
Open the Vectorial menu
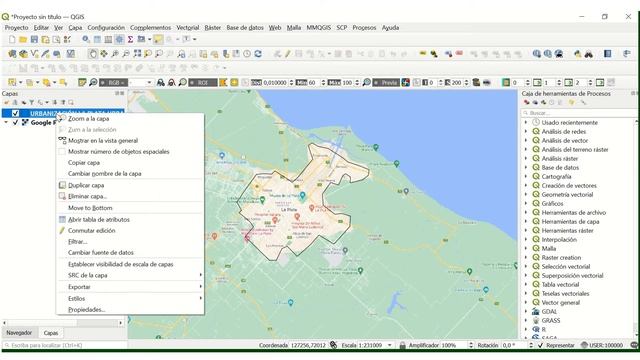tap(187, 27)
